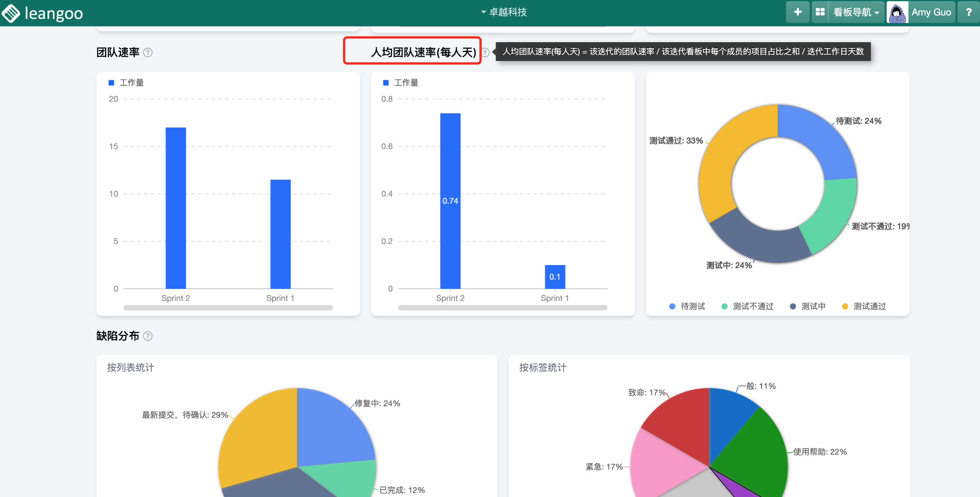Toggle 测试不通过 legend item

(748, 306)
